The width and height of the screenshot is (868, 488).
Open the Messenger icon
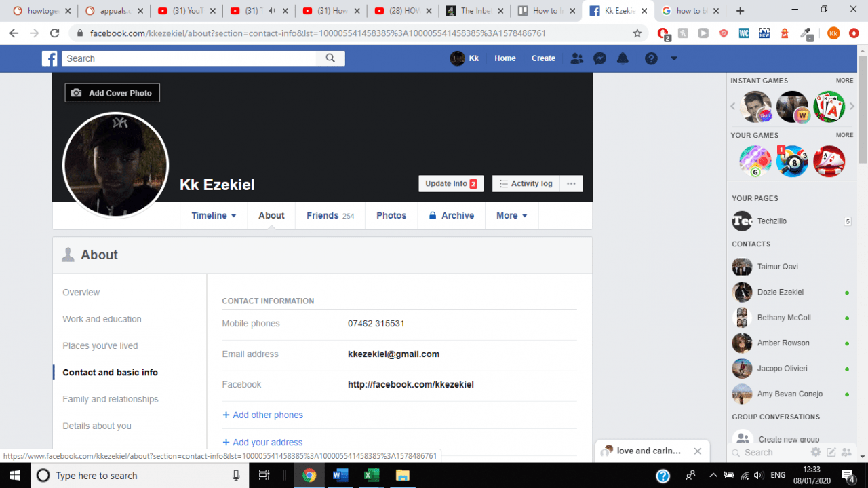(599, 58)
